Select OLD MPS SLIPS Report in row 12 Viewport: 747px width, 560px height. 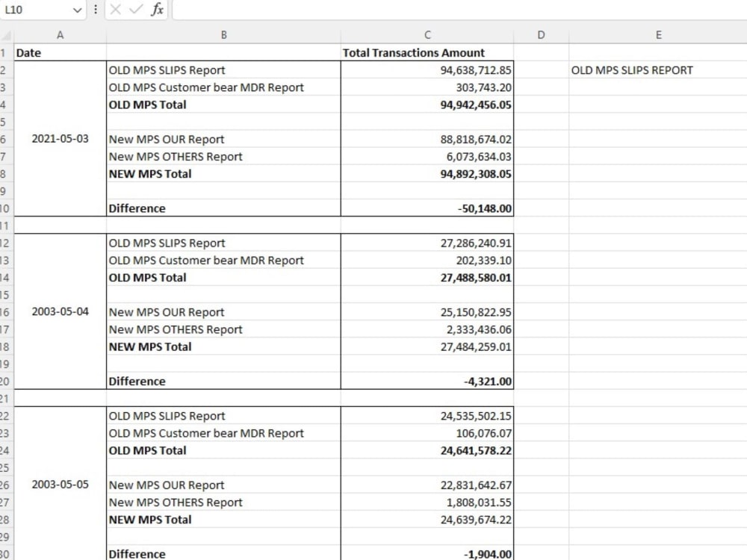[x=223, y=243]
